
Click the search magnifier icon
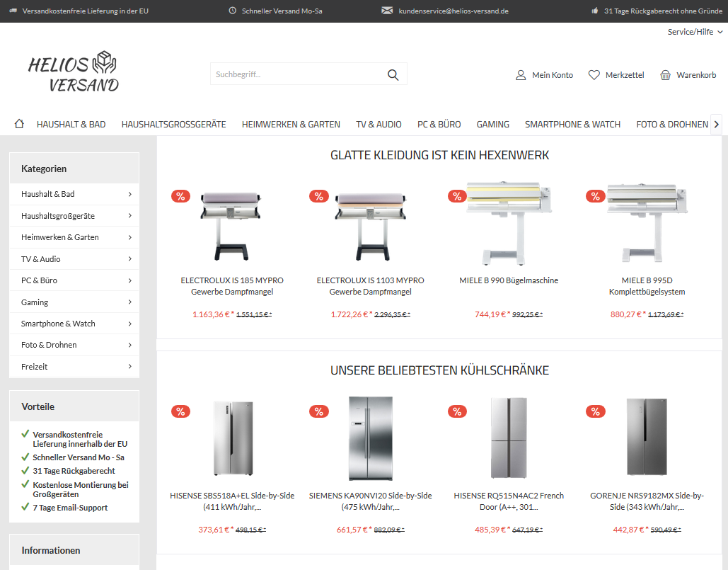point(393,75)
